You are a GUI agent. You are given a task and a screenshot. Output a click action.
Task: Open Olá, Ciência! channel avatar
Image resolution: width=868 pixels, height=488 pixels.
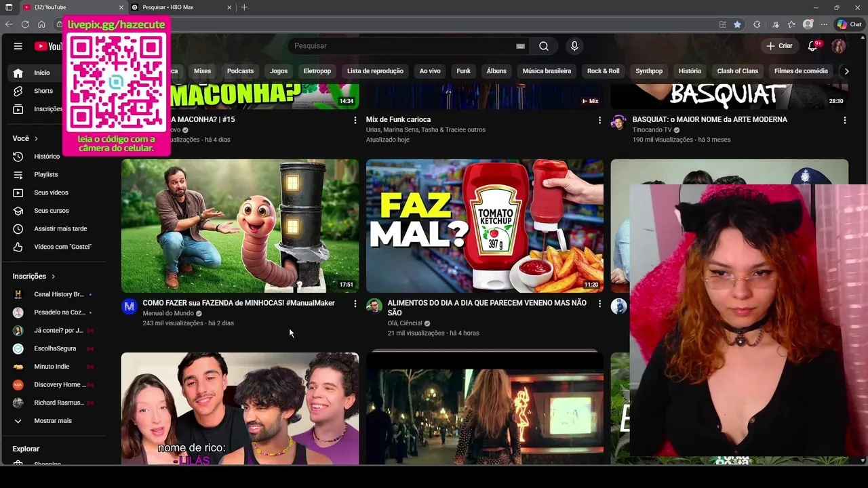[374, 306]
